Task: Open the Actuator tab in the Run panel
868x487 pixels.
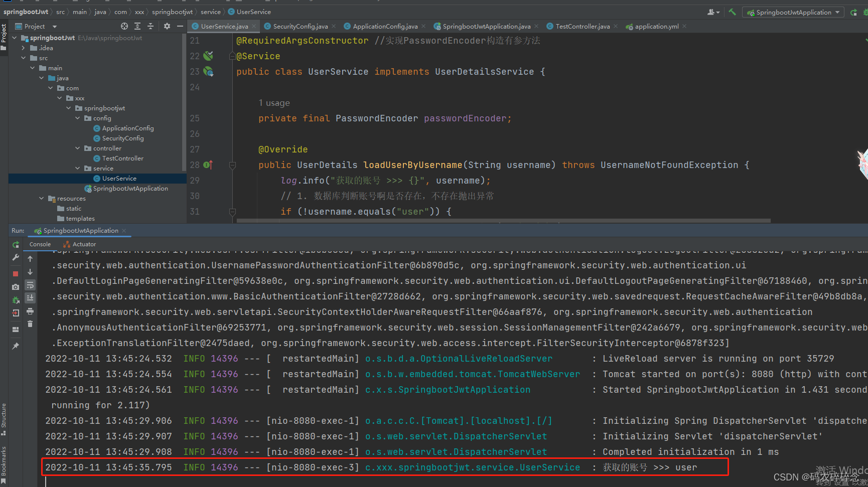Action: (79, 244)
